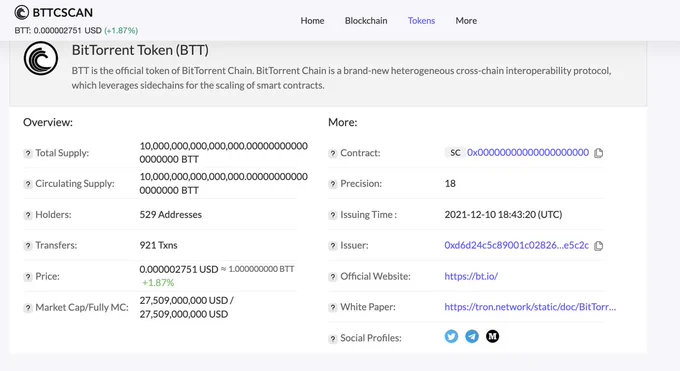
Task: Open the 0x0000... contract address link
Action: (528, 152)
